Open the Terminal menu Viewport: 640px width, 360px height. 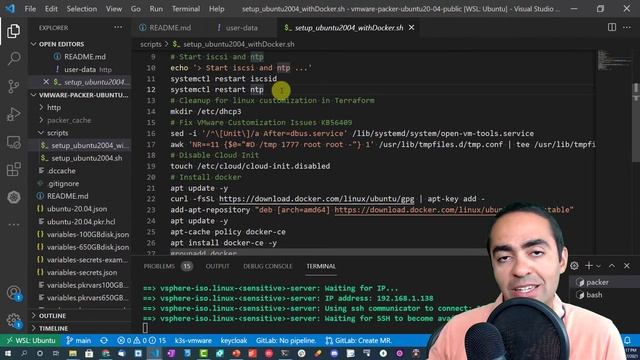(x=186, y=9)
